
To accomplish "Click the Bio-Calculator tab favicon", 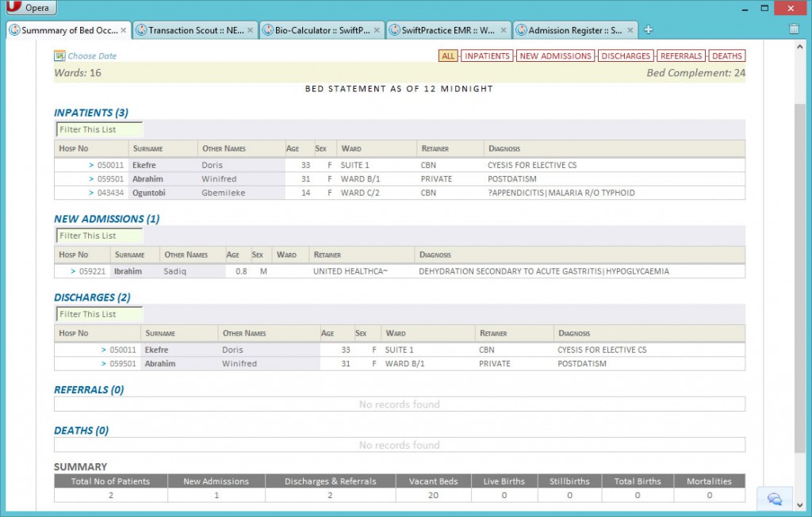I will 268,29.
